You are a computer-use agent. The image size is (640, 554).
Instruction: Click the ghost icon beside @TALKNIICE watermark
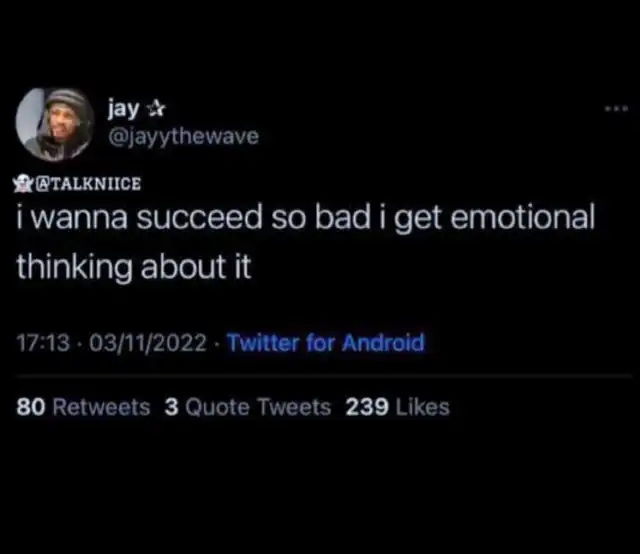tap(23, 184)
